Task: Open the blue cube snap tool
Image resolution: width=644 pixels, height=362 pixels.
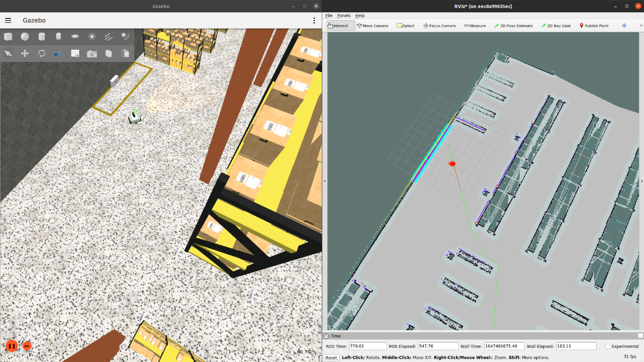Action: pos(58,53)
